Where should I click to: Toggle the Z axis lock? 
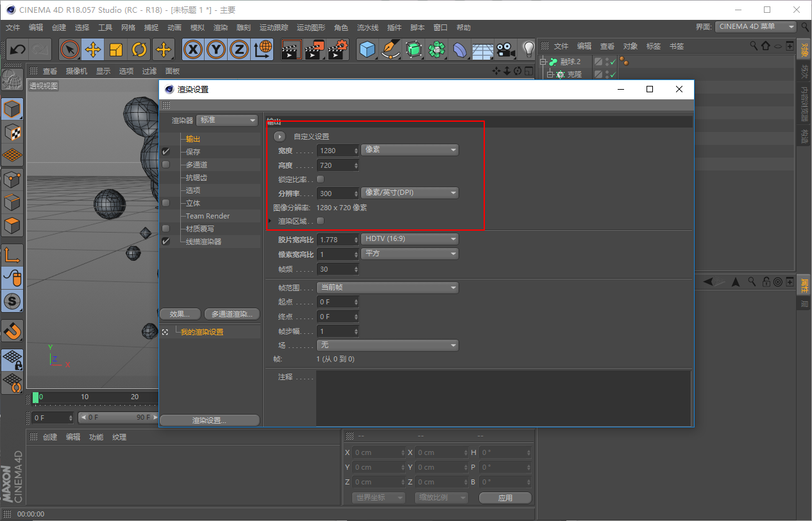pyautogui.click(x=239, y=49)
